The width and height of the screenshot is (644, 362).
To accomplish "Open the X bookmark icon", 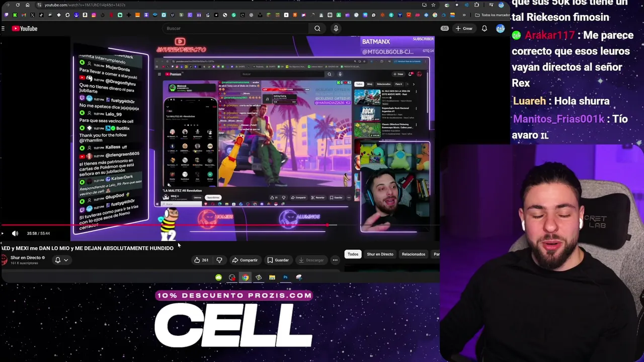I will pyautogui.click(x=32, y=15).
